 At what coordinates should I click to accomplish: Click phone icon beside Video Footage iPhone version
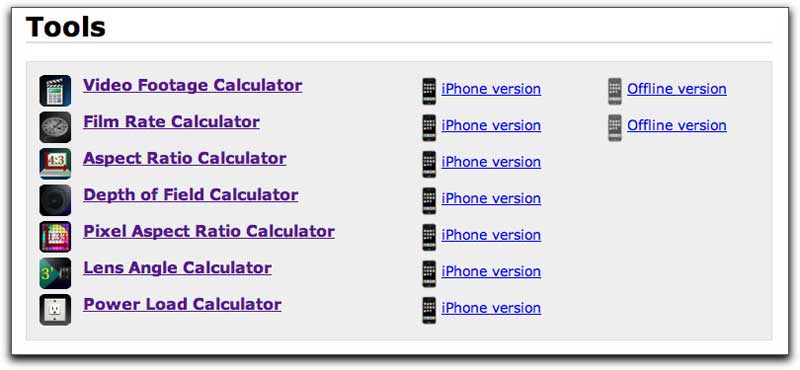click(x=429, y=91)
